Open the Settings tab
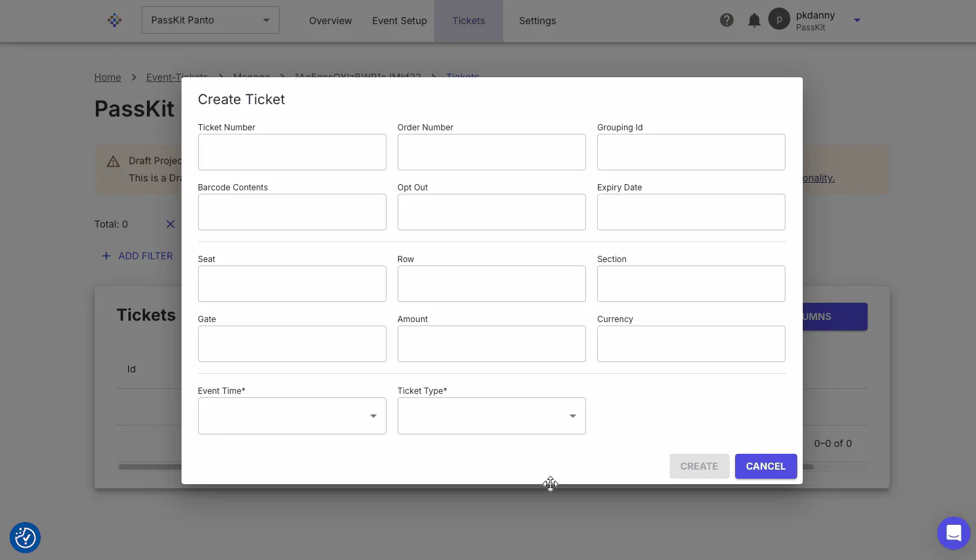The width and height of the screenshot is (976, 560). [538, 21]
